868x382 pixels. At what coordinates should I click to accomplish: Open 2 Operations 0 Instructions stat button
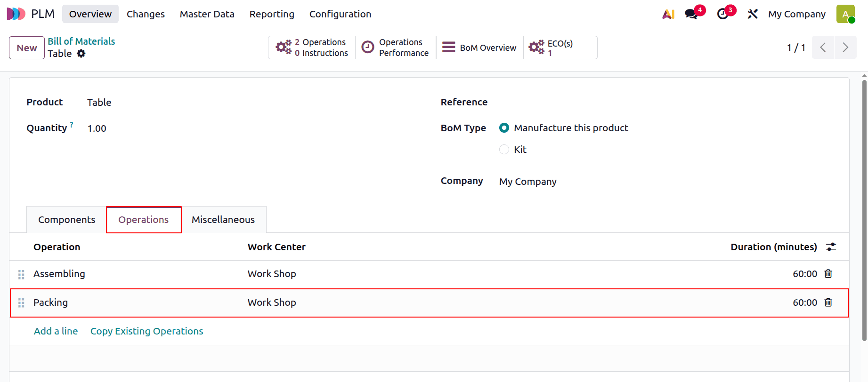pyautogui.click(x=312, y=48)
